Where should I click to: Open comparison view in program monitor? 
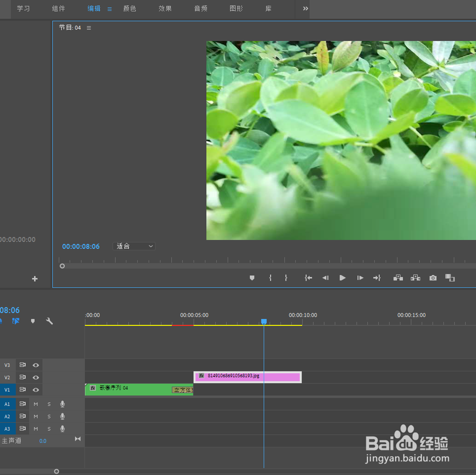[x=450, y=277]
